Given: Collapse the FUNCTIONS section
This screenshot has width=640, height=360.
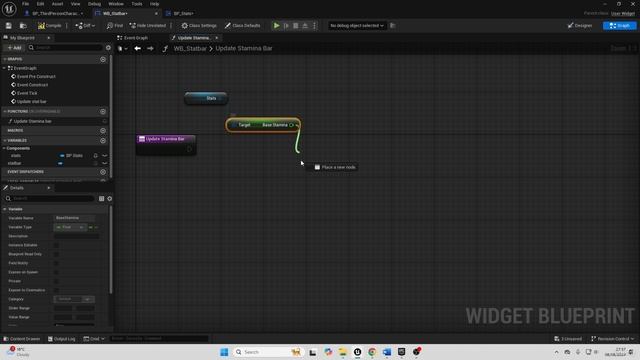Looking at the screenshot, I should pyautogui.click(x=4, y=111).
